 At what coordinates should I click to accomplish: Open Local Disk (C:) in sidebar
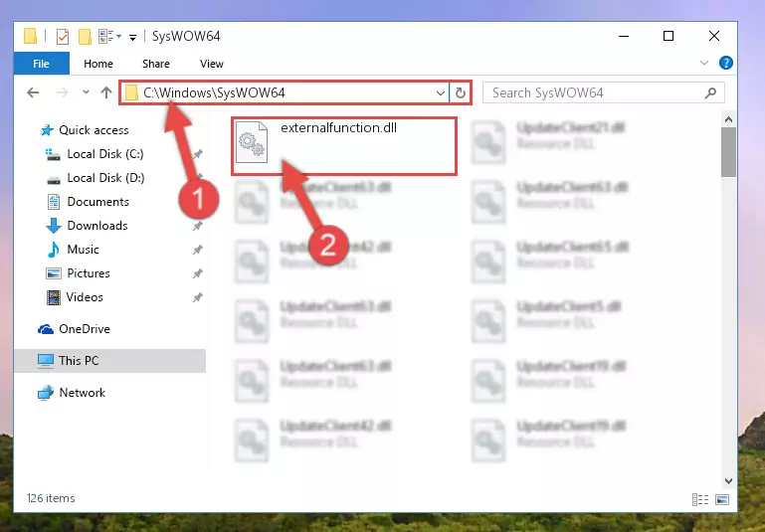tap(105, 154)
